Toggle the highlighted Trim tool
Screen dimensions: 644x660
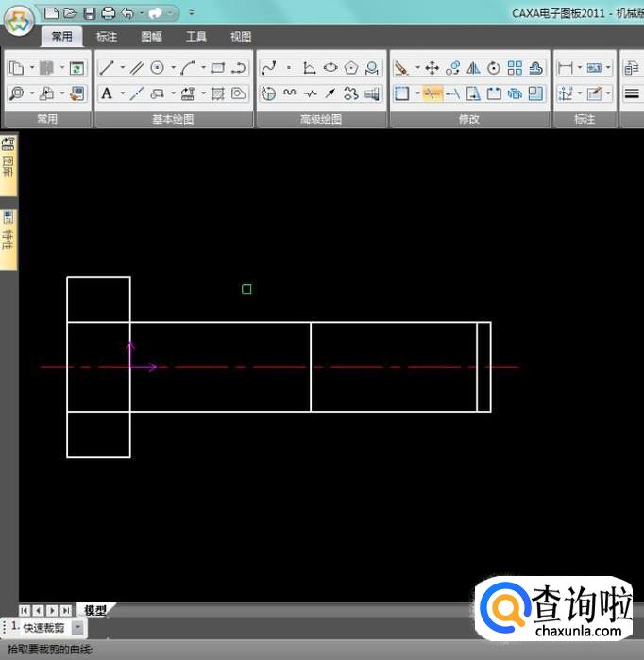(432, 93)
